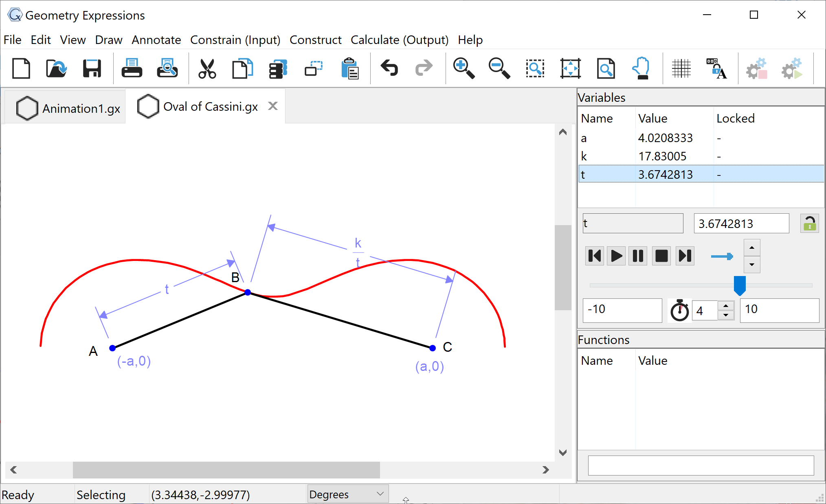
Task: Click the Redo icon
Action: [x=423, y=68]
